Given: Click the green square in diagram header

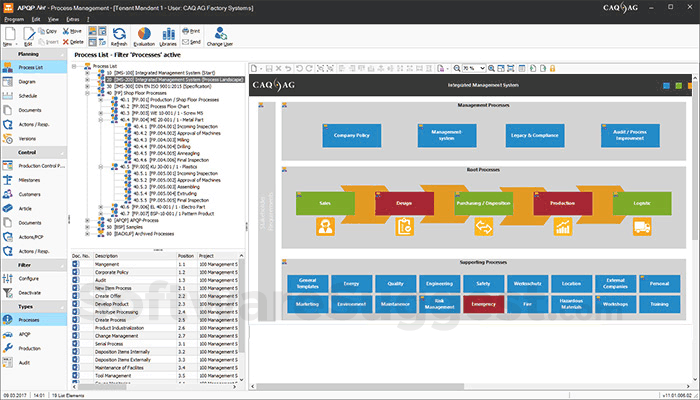Looking at the screenshot, I should [679, 86].
